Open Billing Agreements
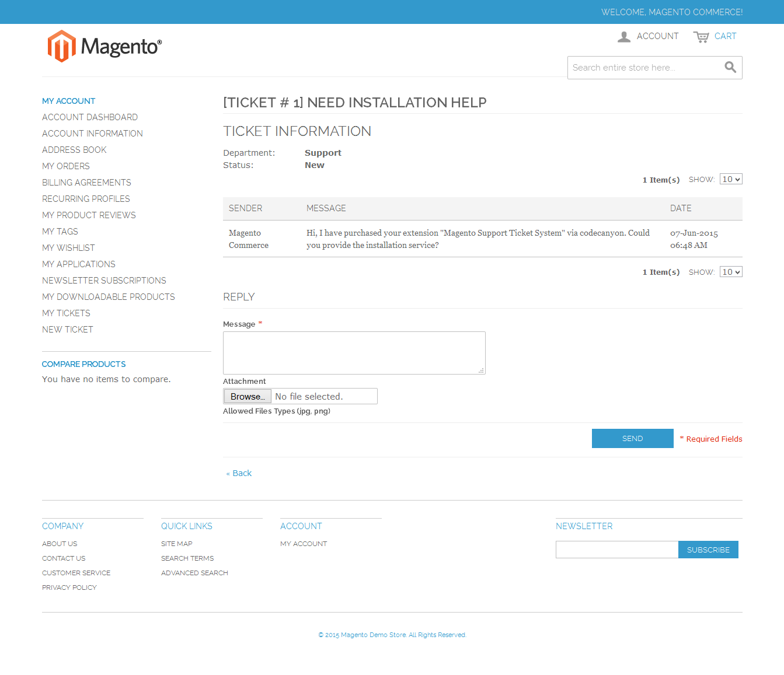784x675 pixels. point(86,183)
